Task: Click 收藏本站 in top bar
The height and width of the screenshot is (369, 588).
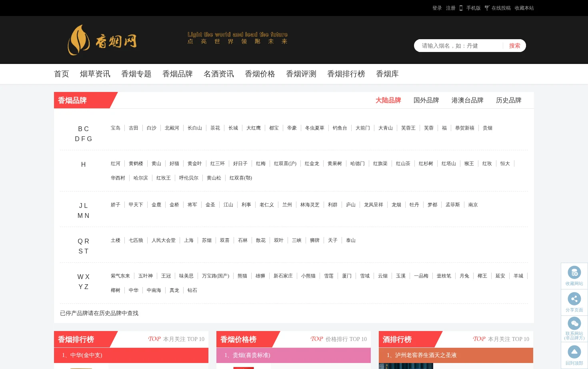Action: tap(524, 8)
